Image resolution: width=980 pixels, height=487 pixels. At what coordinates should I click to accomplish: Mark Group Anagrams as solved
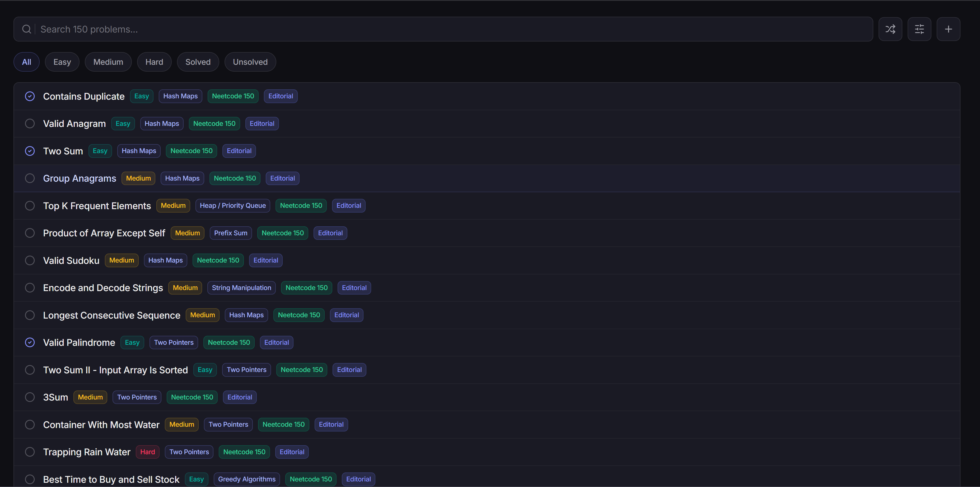tap(30, 178)
